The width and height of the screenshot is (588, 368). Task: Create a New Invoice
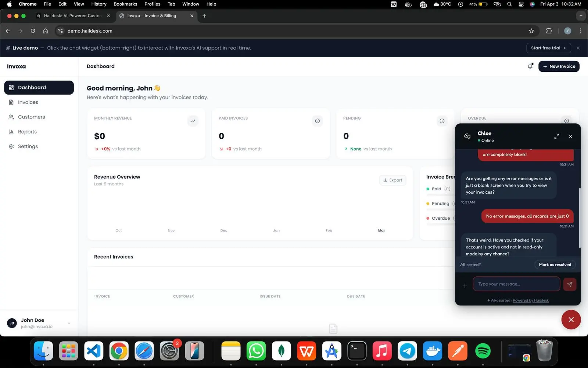559,66
